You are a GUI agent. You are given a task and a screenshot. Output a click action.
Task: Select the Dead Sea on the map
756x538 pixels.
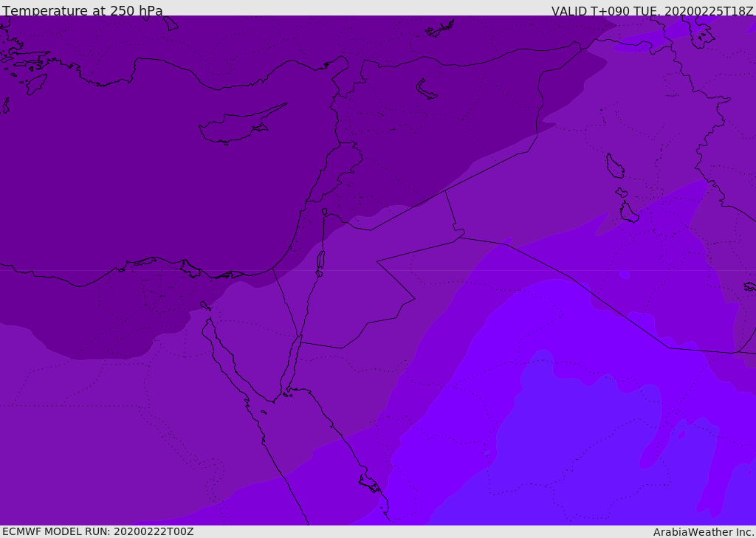[x=320, y=261]
